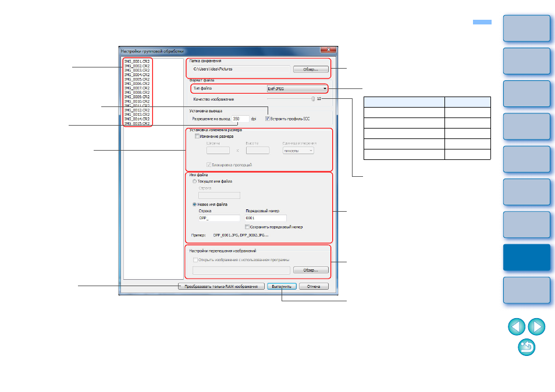This screenshot has width=555, height=392.
Task: Click the Порядковый номер field showing 0001
Action: [265, 218]
